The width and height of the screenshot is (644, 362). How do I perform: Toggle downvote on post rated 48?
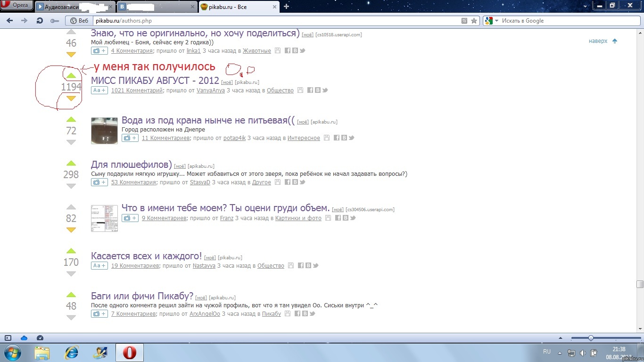(x=71, y=318)
